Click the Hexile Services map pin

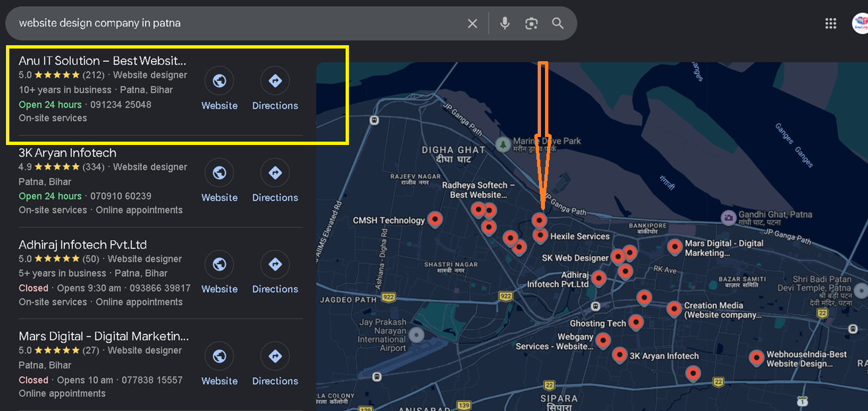(540, 235)
